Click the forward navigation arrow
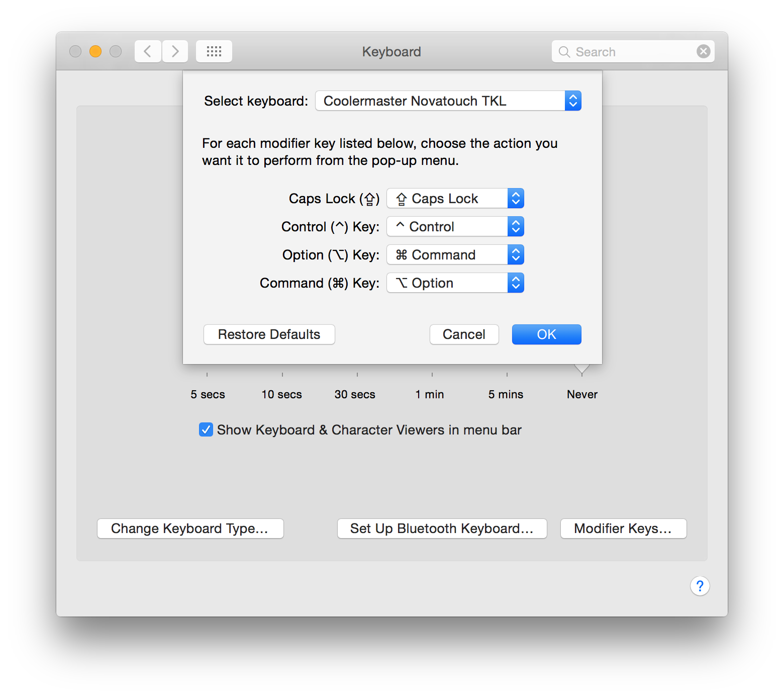 (x=174, y=51)
